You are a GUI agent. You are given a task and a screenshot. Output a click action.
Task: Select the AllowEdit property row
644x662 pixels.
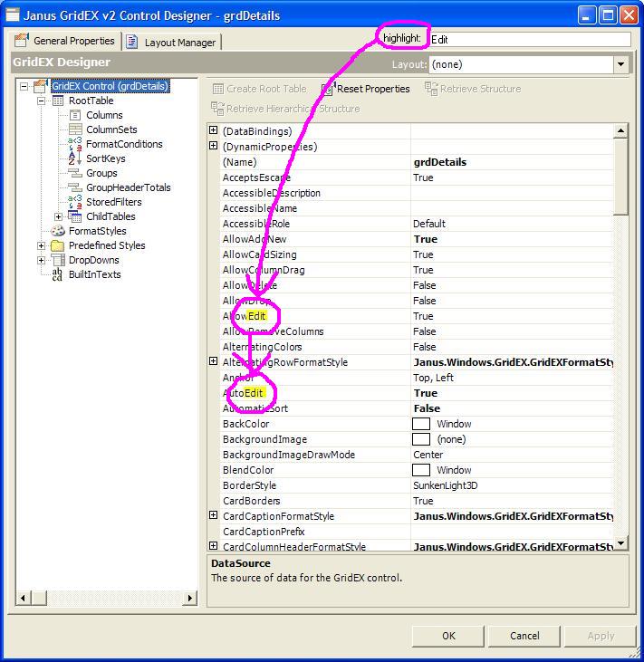pos(417,316)
